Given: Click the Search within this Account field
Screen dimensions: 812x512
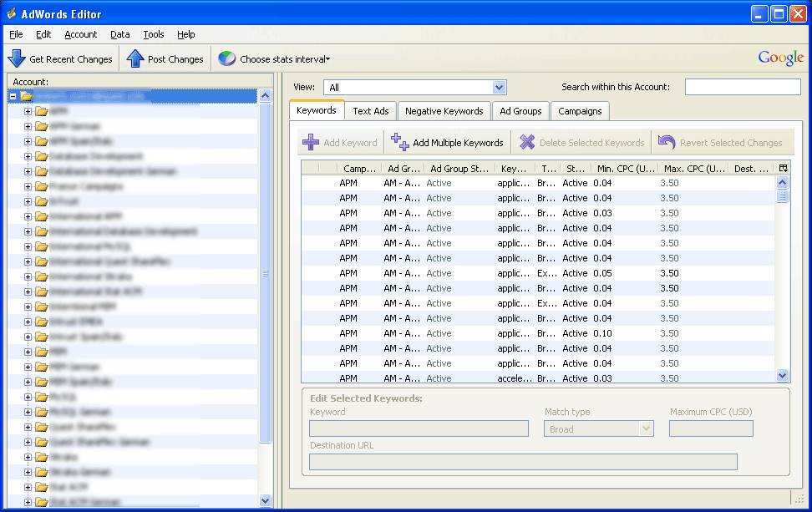Looking at the screenshot, I should pyautogui.click(x=743, y=86).
